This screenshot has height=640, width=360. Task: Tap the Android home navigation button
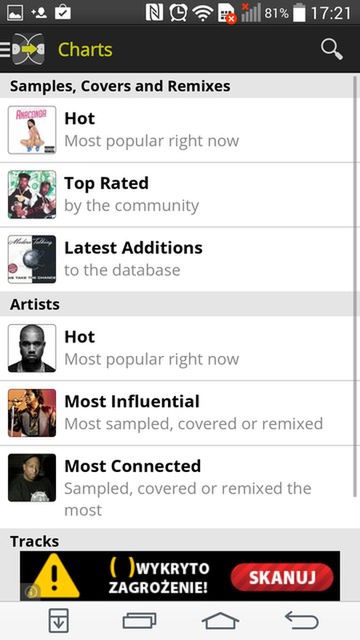pyautogui.click(x=220, y=621)
